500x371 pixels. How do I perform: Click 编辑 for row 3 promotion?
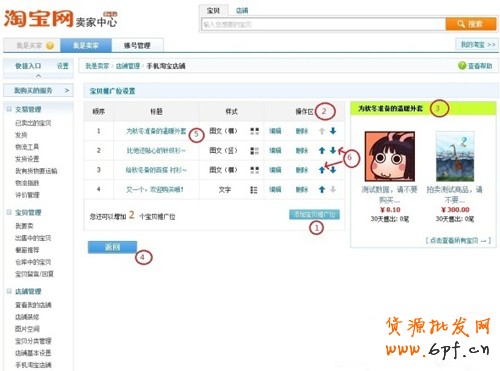(x=275, y=170)
